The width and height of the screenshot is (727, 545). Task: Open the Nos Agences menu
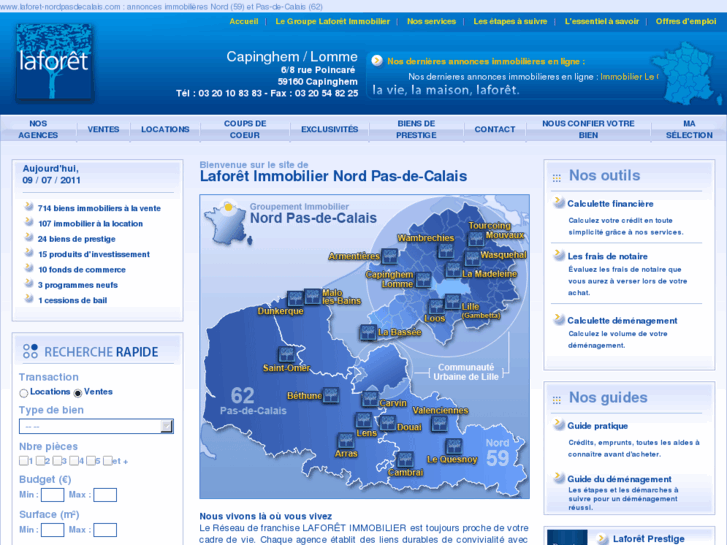tap(38, 129)
